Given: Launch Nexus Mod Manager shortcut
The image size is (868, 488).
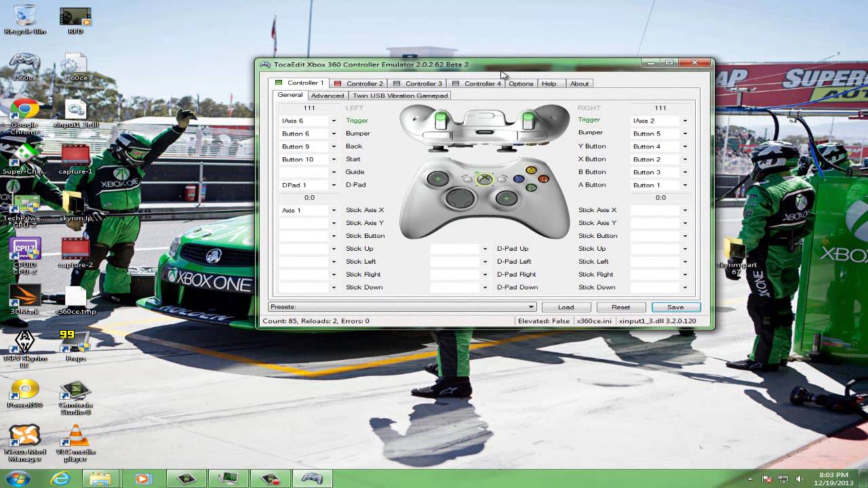Looking at the screenshot, I should pyautogui.click(x=24, y=443).
